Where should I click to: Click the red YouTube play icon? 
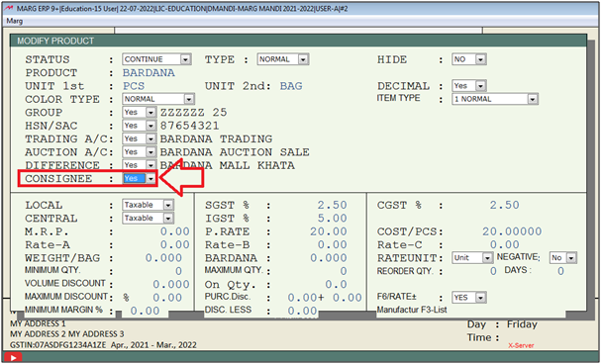point(13,358)
